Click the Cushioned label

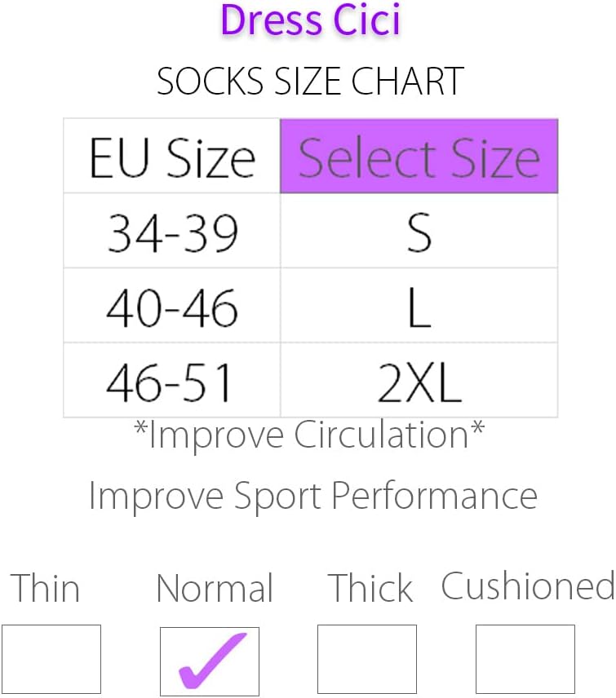click(x=527, y=586)
